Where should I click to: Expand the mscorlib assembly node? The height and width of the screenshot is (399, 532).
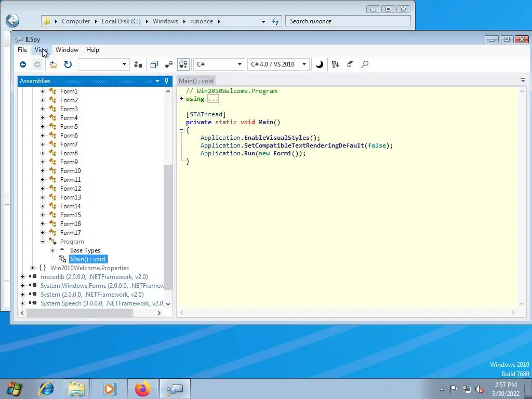point(23,277)
